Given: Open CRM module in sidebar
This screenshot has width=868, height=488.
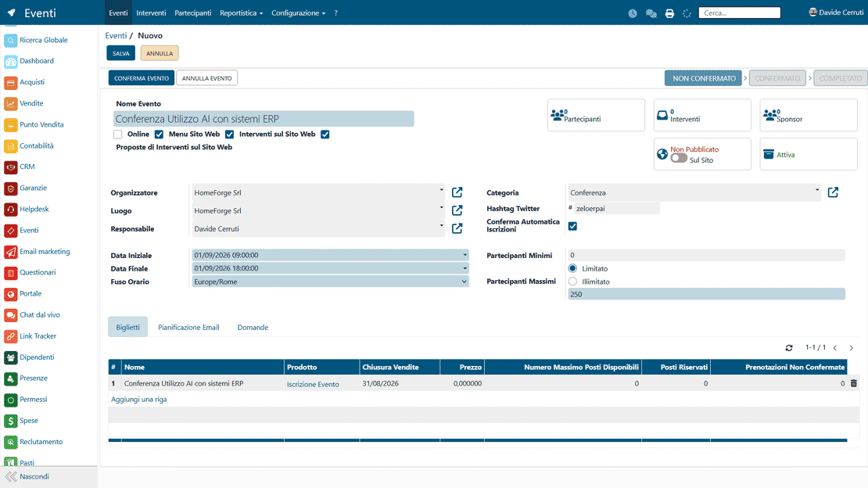Looking at the screenshot, I should coord(20,167).
